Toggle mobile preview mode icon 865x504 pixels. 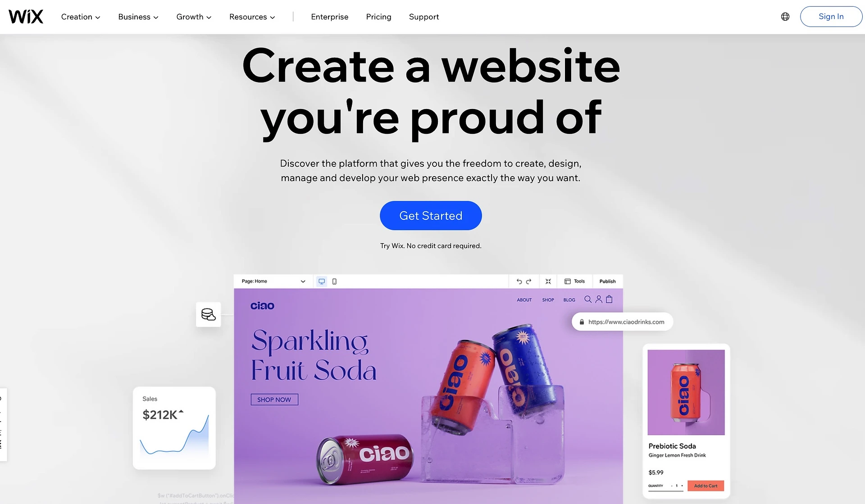335,281
